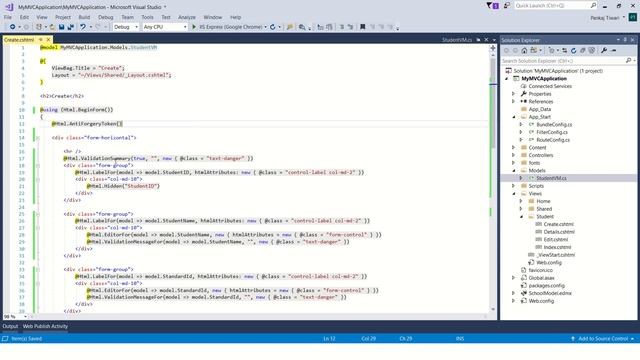The width and height of the screenshot is (640, 360).
Task: Click the feedback icon beside Quick Launch
Action: click(507, 6)
